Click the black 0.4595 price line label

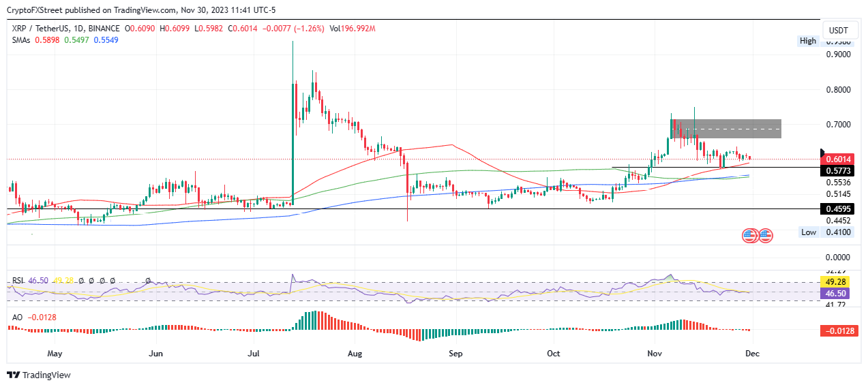tap(839, 210)
